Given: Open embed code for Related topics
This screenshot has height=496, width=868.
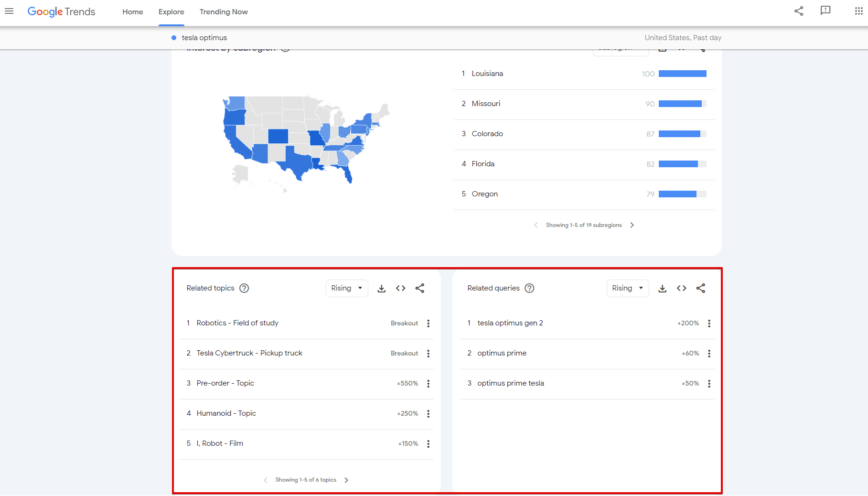Looking at the screenshot, I should click(401, 288).
